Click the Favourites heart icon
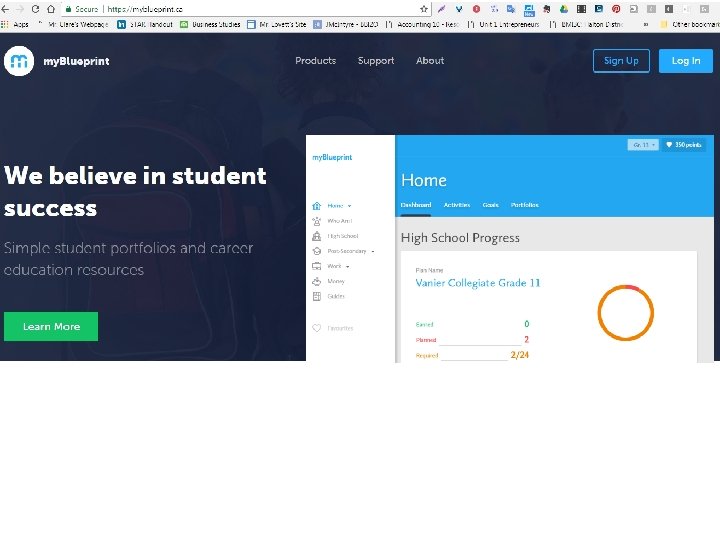 (x=316, y=328)
